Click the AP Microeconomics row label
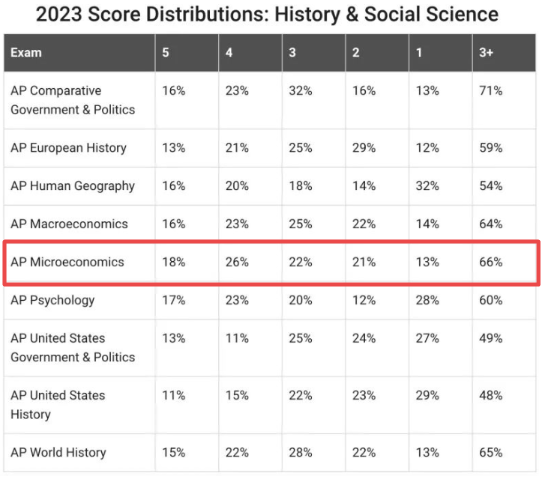 click(x=67, y=262)
